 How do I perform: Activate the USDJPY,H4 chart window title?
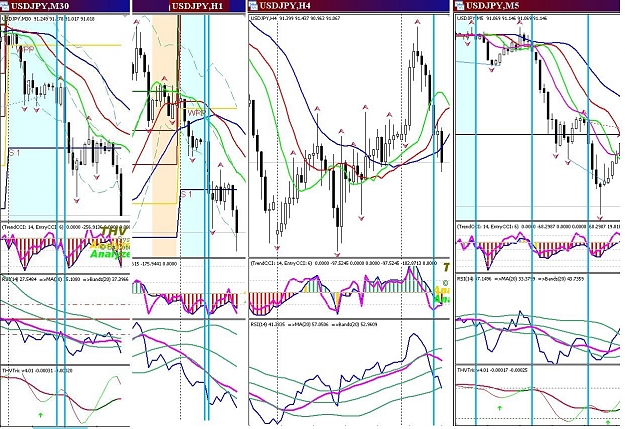click(x=285, y=6)
